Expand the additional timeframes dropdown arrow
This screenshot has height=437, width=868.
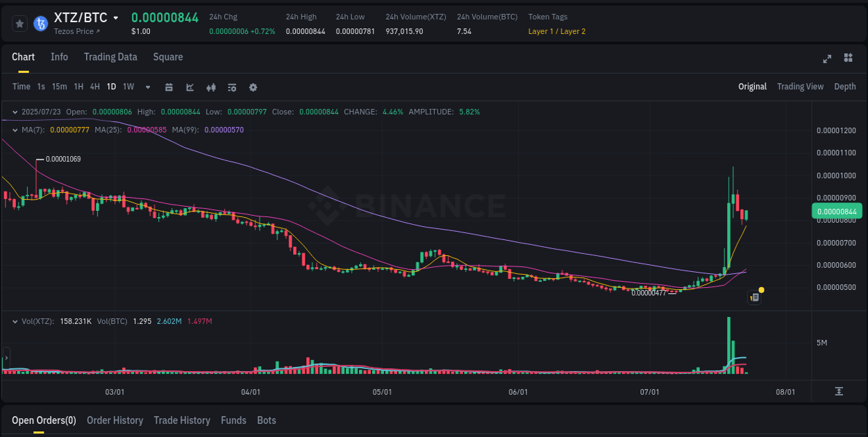[x=147, y=87]
